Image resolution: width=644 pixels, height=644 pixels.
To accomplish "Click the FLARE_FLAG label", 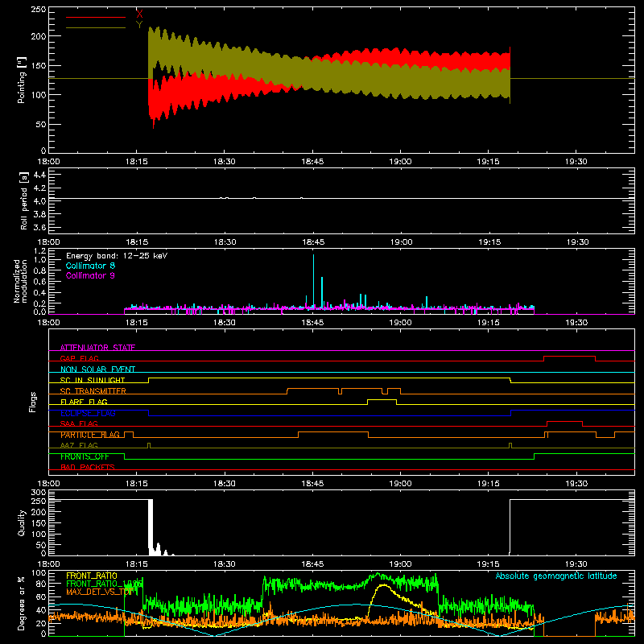I will (84, 402).
